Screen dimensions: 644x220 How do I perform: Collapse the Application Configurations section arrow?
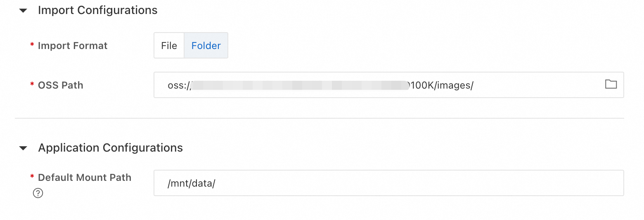pyautogui.click(x=23, y=148)
